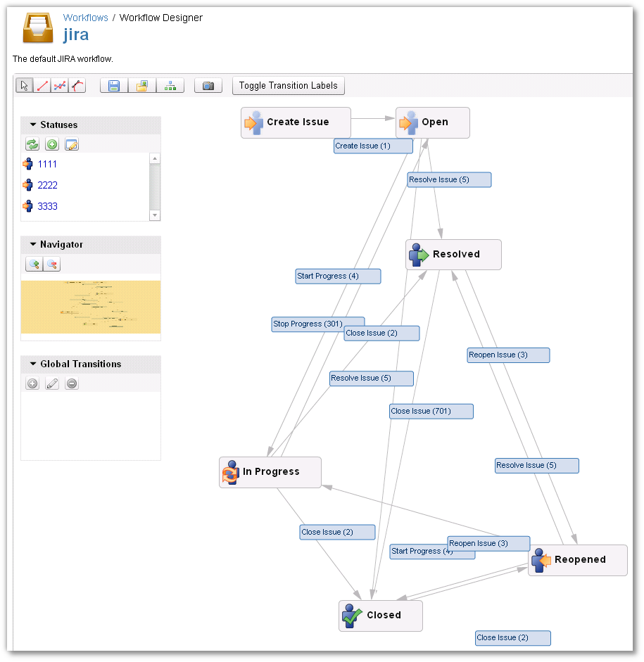644x662 pixels.
Task: Add a global transition with plus icon
Action: [32, 383]
